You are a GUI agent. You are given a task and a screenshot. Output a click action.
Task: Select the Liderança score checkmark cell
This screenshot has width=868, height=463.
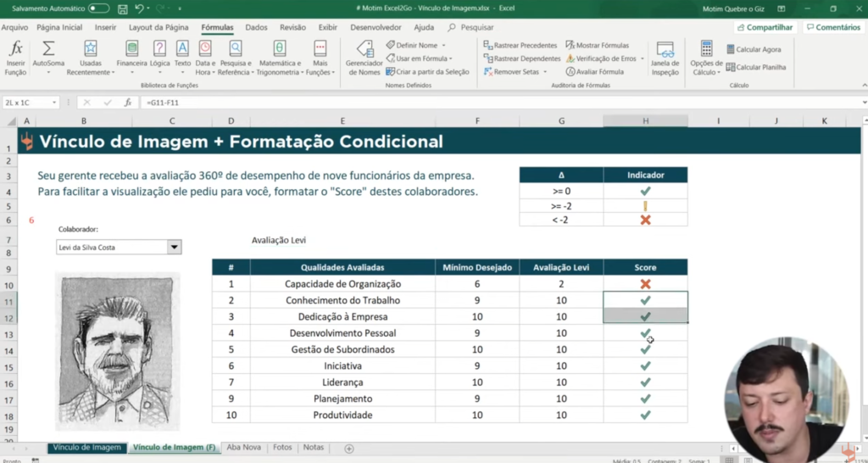(645, 382)
